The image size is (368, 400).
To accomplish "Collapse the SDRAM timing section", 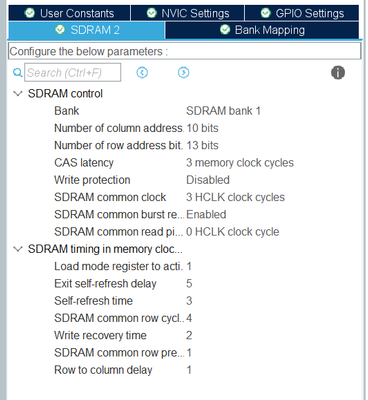I will coord(17,249).
